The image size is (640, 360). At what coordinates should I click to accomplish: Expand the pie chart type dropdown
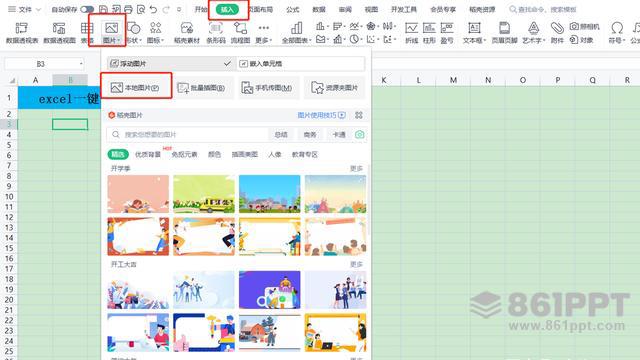click(360, 40)
